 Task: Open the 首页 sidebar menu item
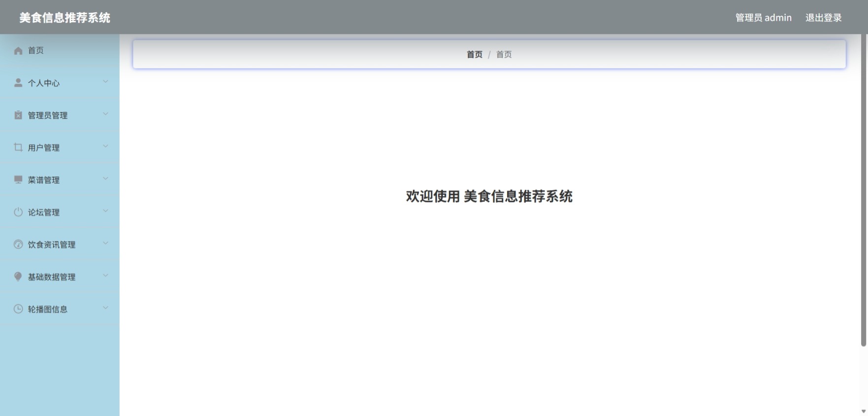pyautogui.click(x=60, y=50)
